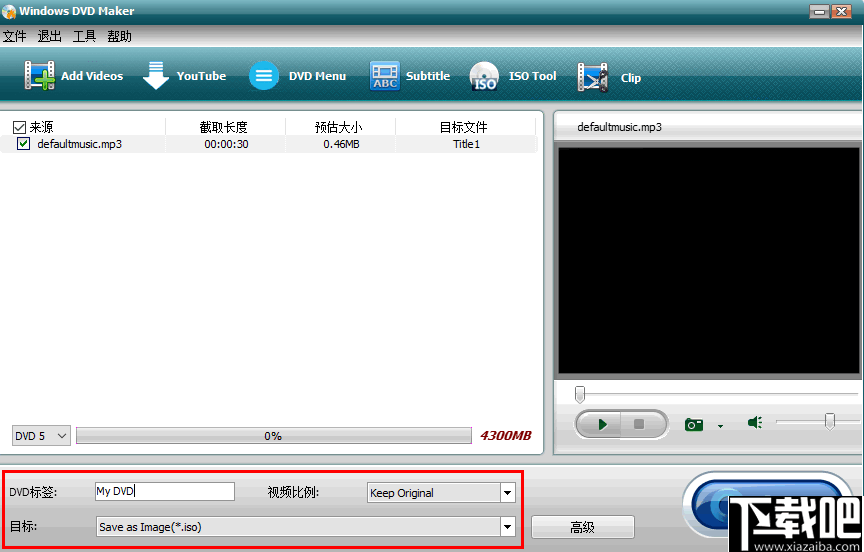Image resolution: width=864 pixels, height=552 pixels.
Task: Click the Subtitle ABC icon
Action: (x=385, y=75)
